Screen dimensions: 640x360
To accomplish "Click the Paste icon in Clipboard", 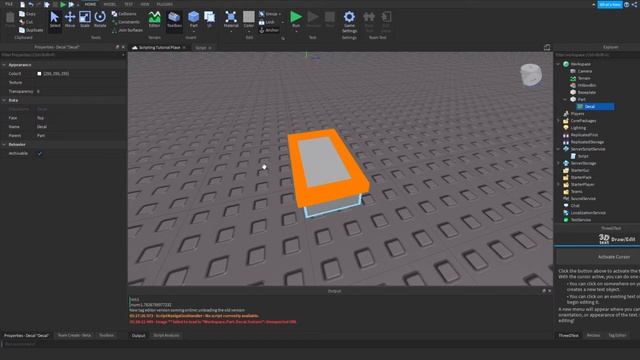I will (x=10, y=19).
